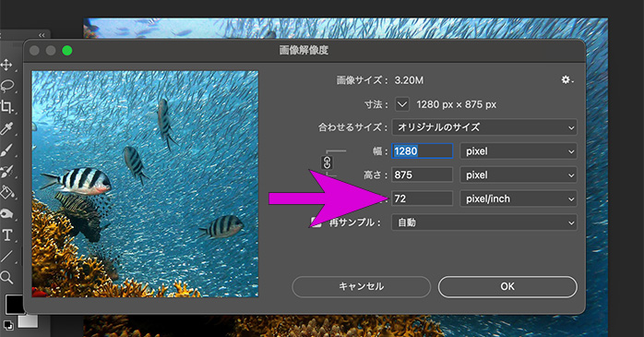The image size is (644, 337).
Task: Select the Lasso tool
Action: (7, 86)
